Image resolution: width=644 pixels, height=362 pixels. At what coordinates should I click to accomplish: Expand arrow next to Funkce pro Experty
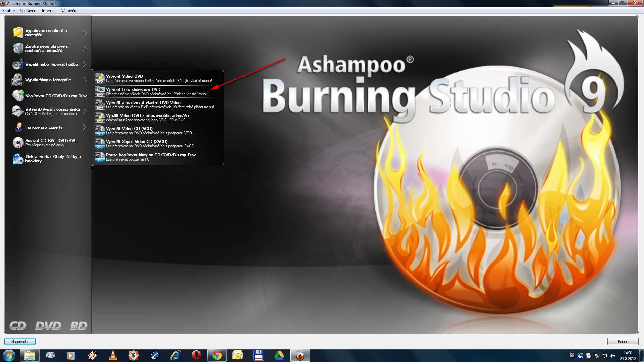click(x=85, y=127)
